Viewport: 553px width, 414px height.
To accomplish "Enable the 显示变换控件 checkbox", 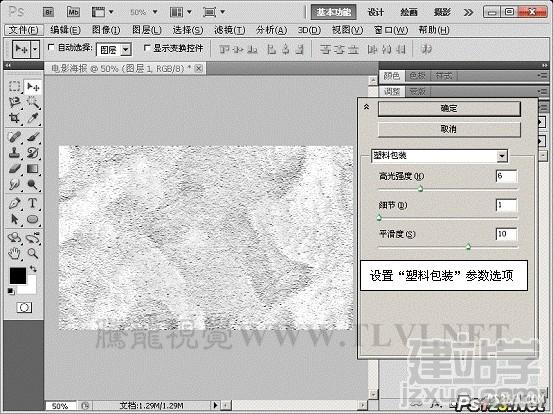I will click(147, 47).
